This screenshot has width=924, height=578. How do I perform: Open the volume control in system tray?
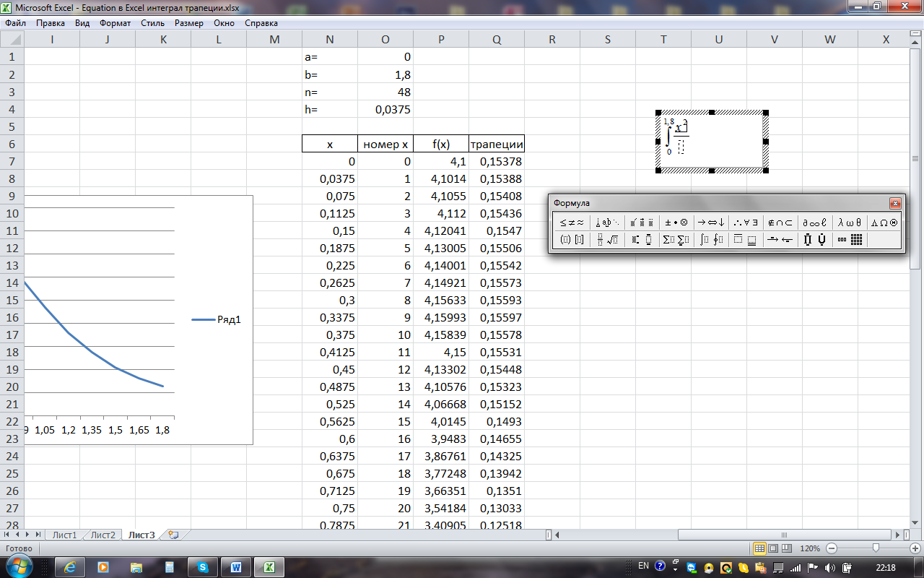[829, 567]
